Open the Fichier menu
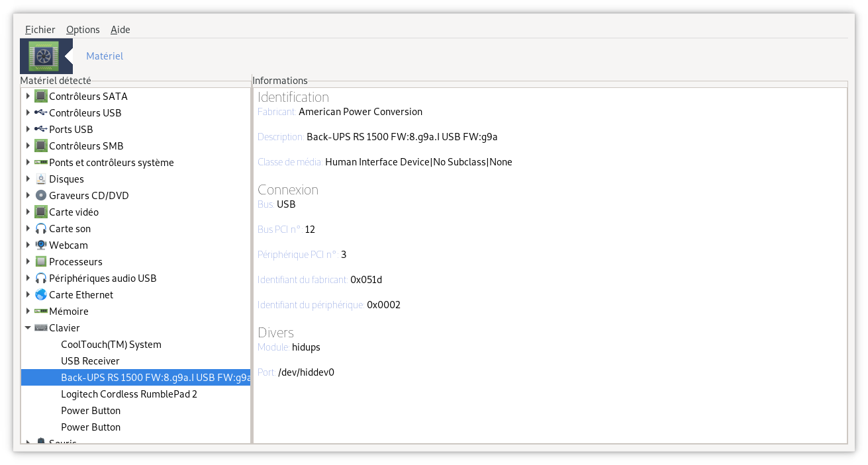 tap(40, 30)
